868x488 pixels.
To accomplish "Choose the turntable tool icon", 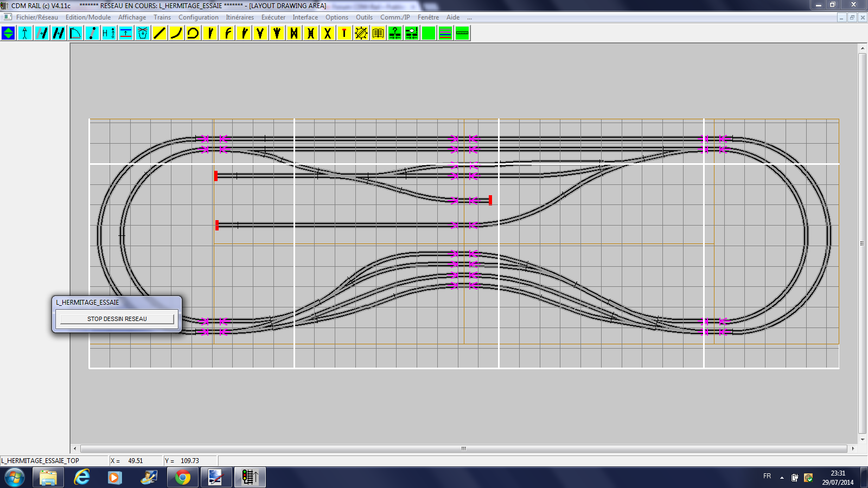I will [361, 34].
